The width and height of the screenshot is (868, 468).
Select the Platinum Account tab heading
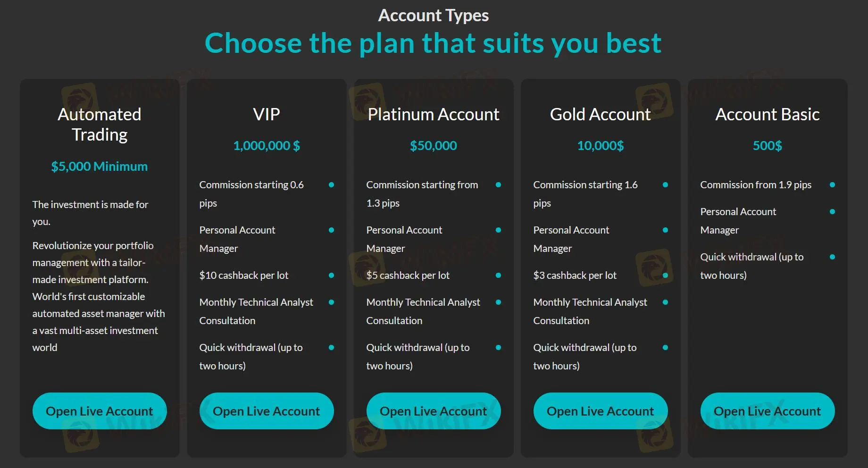click(434, 114)
